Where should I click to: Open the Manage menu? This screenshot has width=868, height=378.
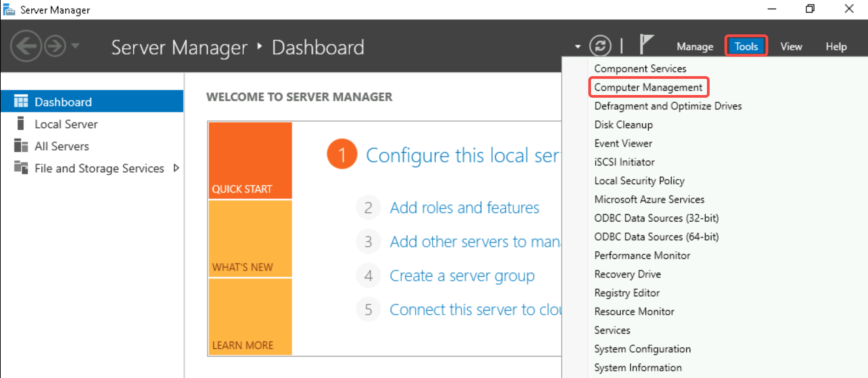click(x=693, y=46)
